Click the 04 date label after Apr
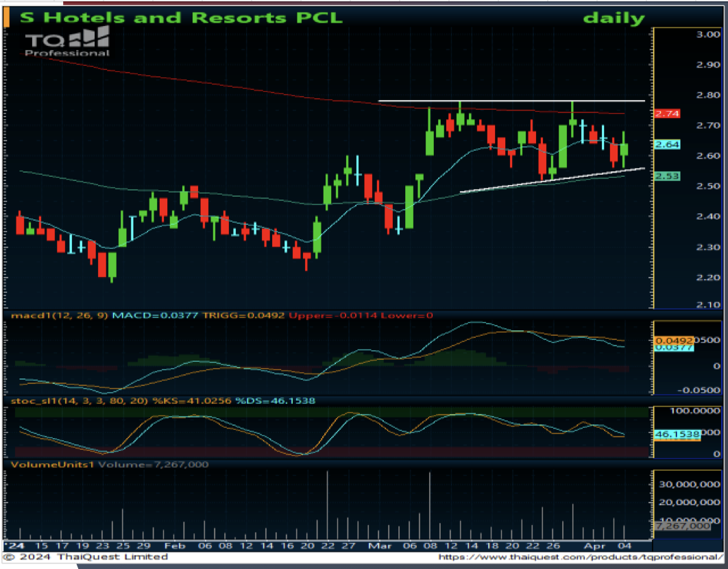Viewport: 728px width, 569px height. [624, 545]
